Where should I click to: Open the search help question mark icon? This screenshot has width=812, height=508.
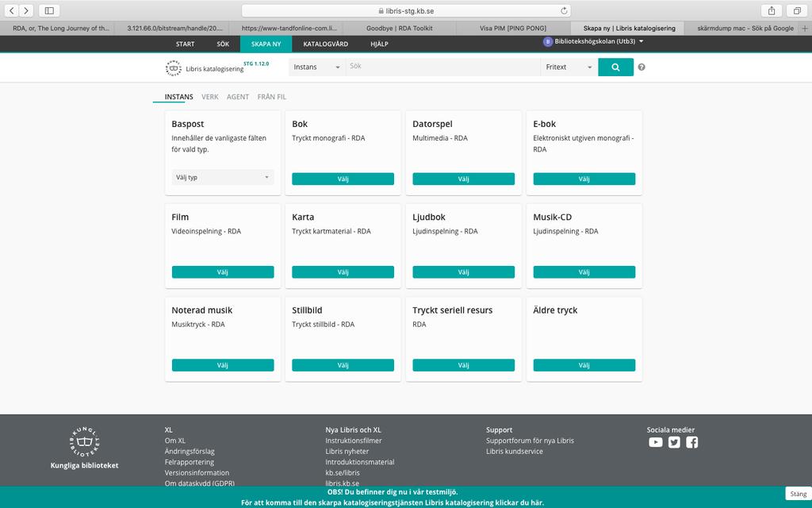(x=641, y=67)
